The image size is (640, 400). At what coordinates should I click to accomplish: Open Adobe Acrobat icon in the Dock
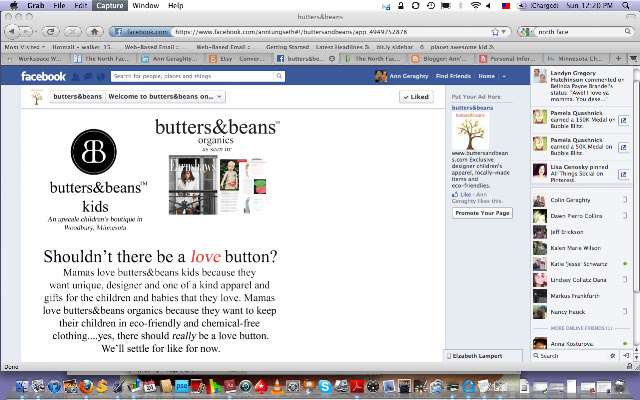[357, 386]
